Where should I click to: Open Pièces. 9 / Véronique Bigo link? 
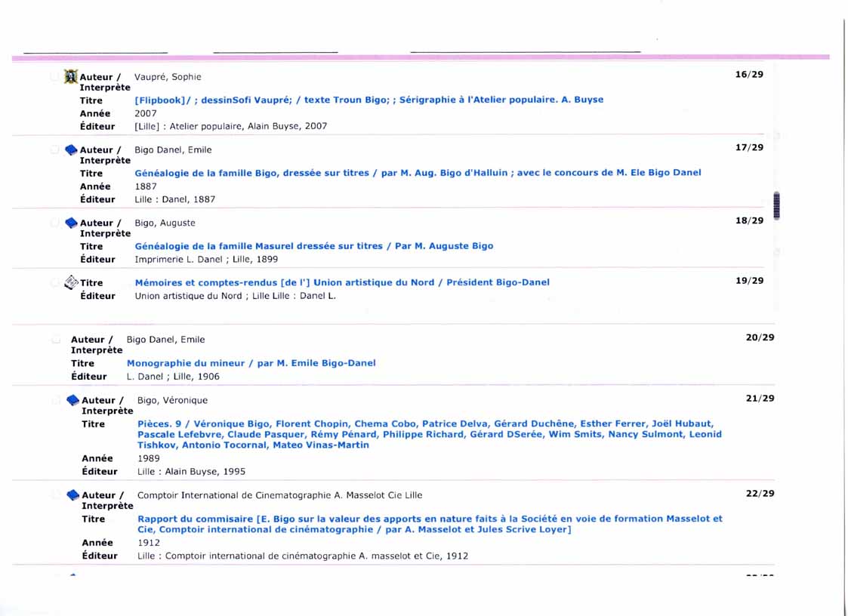tap(430, 434)
